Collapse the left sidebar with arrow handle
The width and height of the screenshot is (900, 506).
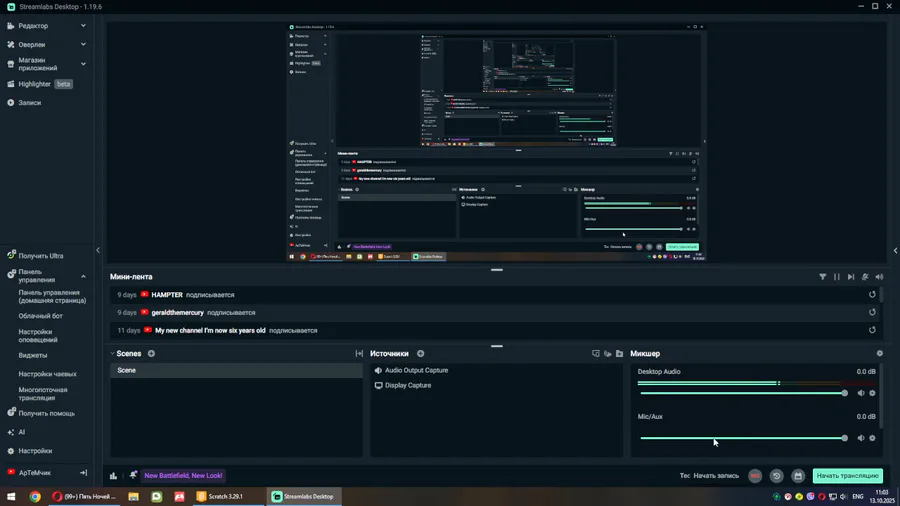pyautogui.click(x=98, y=250)
